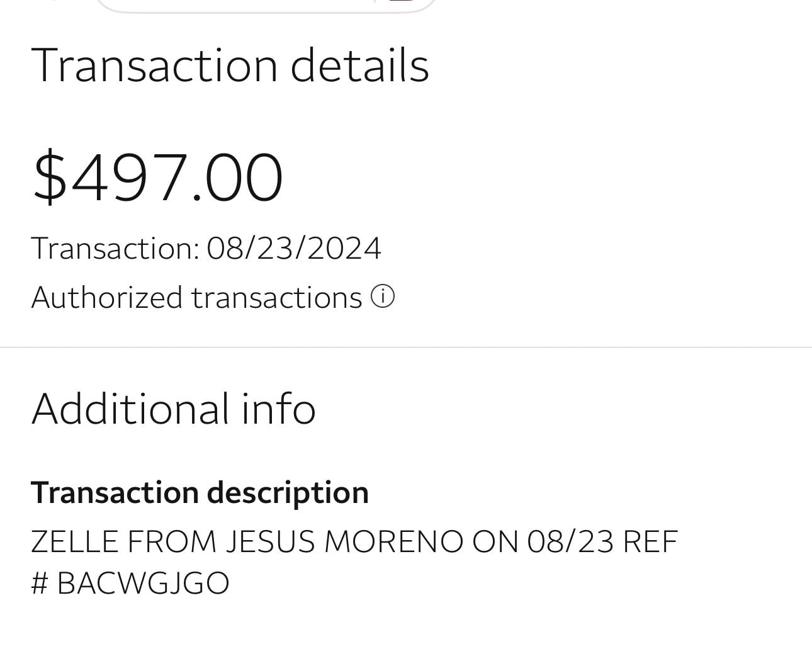Tap the Additional info section heading

173,409
